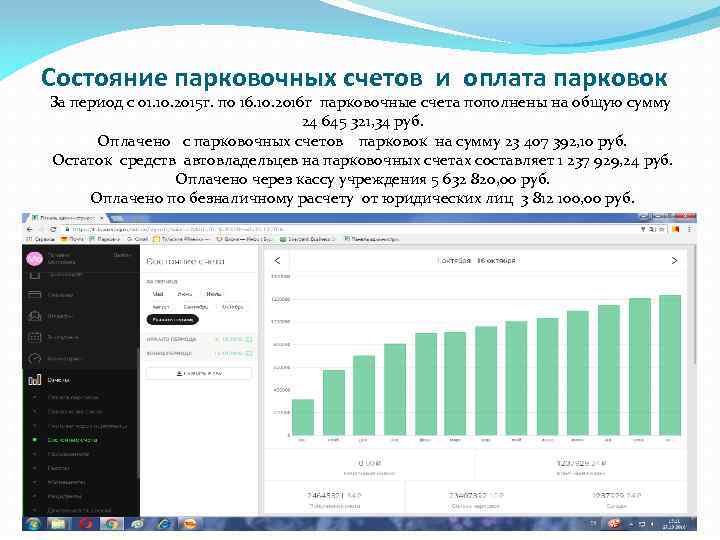Open the second report sub-item under Отчеты
The image size is (720, 540).
click(74, 412)
